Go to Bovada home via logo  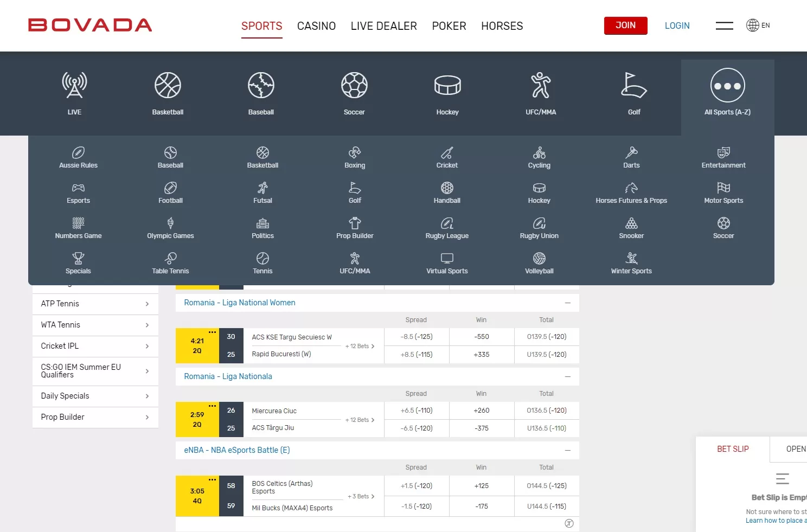pyautogui.click(x=90, y=25)
